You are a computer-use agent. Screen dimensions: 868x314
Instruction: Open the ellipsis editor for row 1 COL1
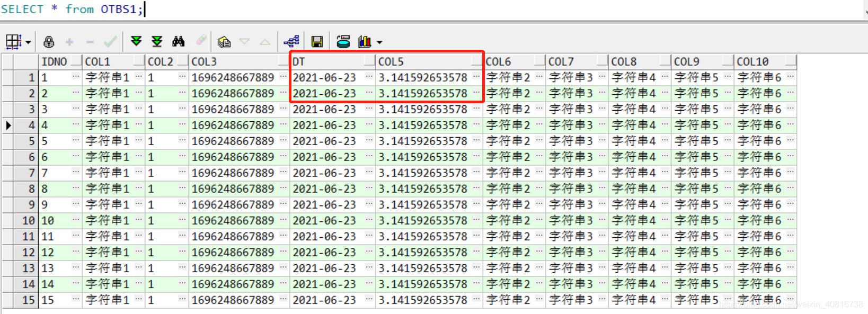point(139,77)
